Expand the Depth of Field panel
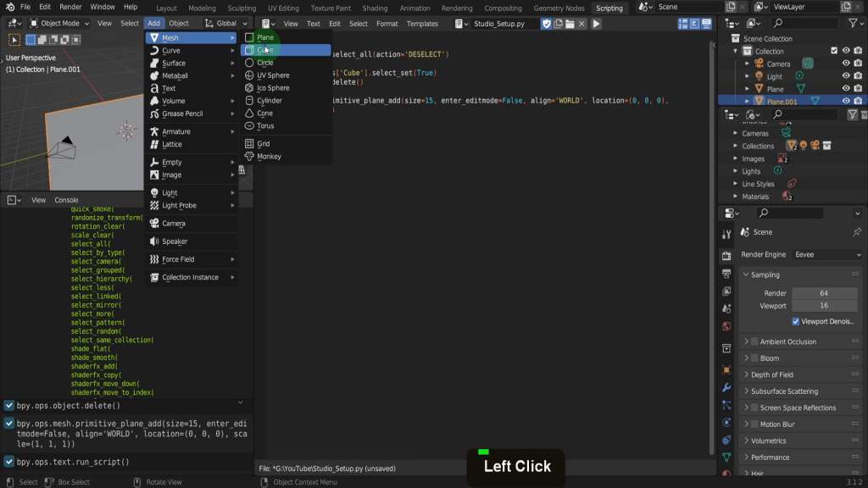 [771, 374]
